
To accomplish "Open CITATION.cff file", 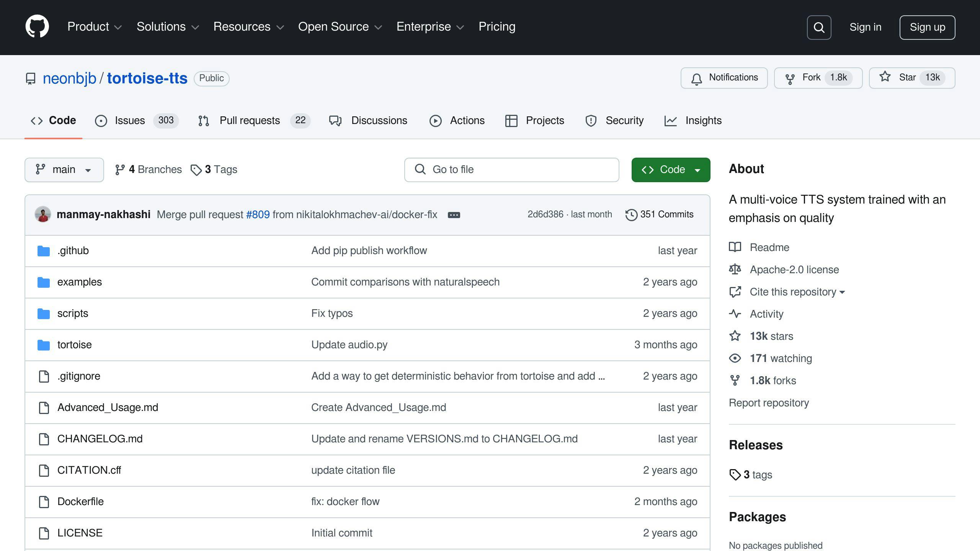I will coord(89,470).
